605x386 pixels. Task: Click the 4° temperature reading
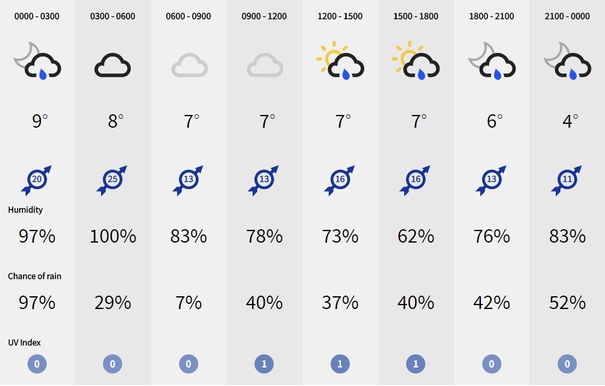click(570, 121)
